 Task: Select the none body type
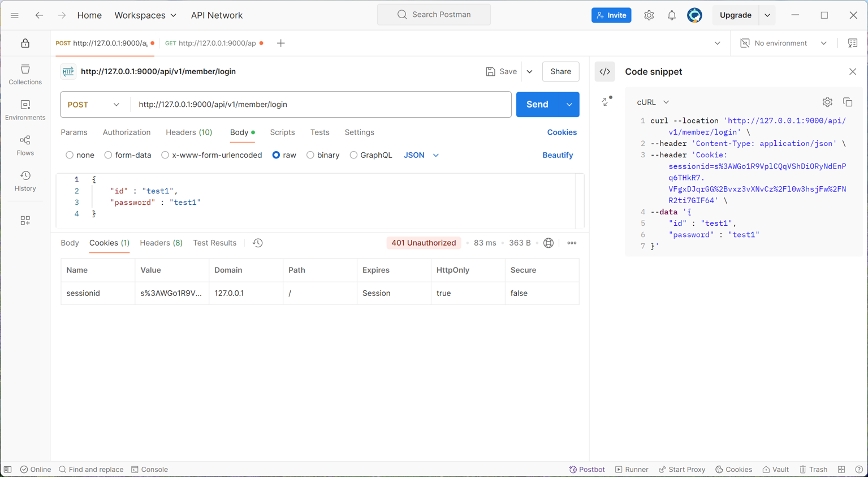coord(70,155)
